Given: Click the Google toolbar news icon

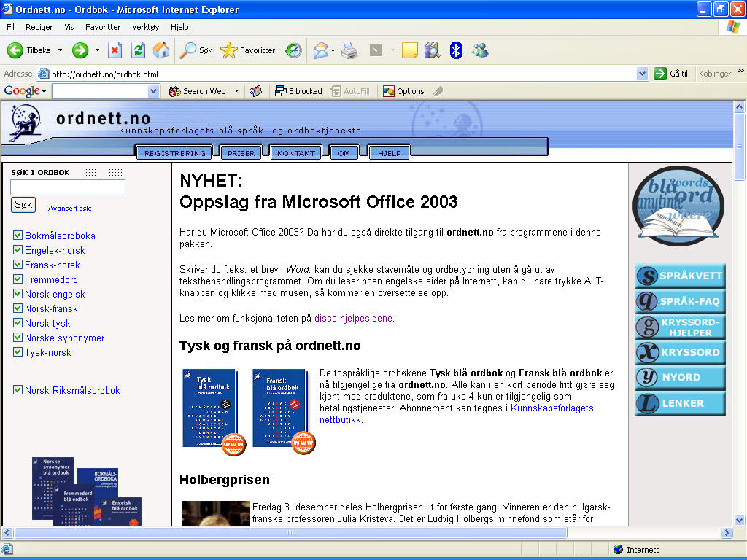Looking at the screenshot, I should 256,91.
